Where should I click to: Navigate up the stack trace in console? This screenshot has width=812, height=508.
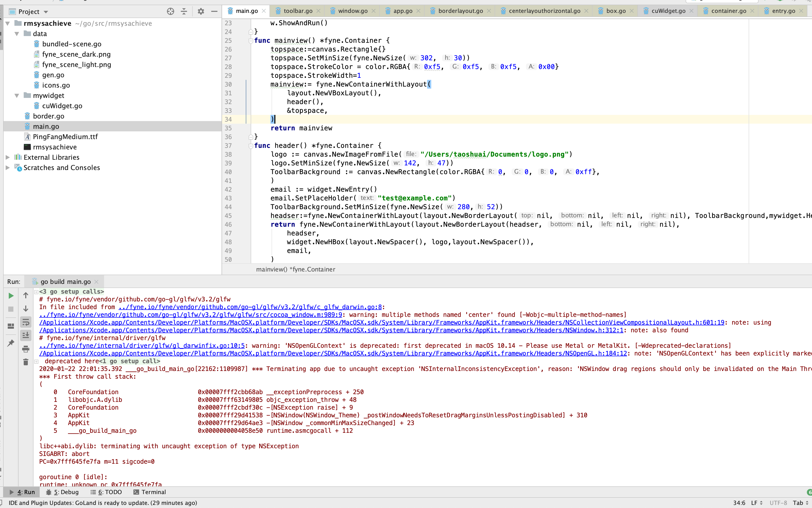point(25,295)
